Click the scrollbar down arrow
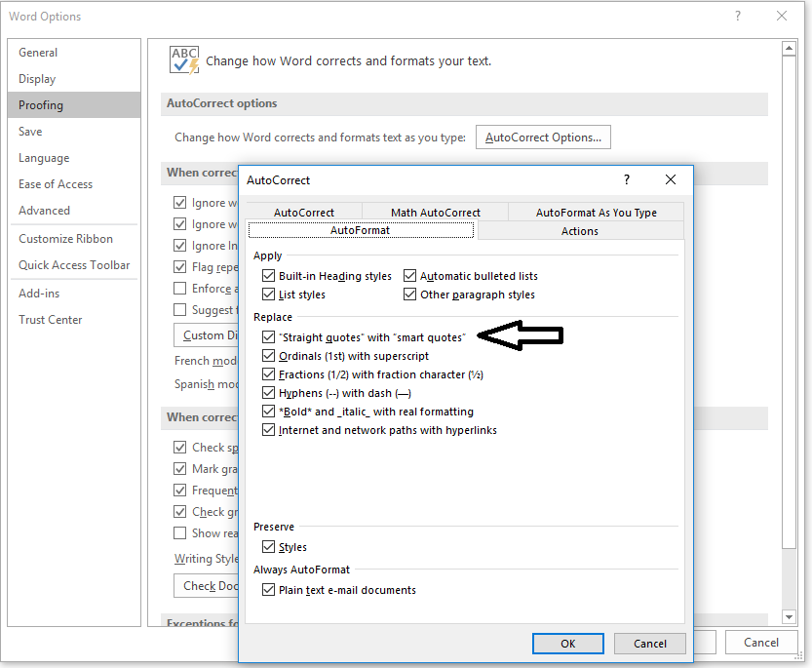This screenshot has height=668, width=812. point(788,616)
